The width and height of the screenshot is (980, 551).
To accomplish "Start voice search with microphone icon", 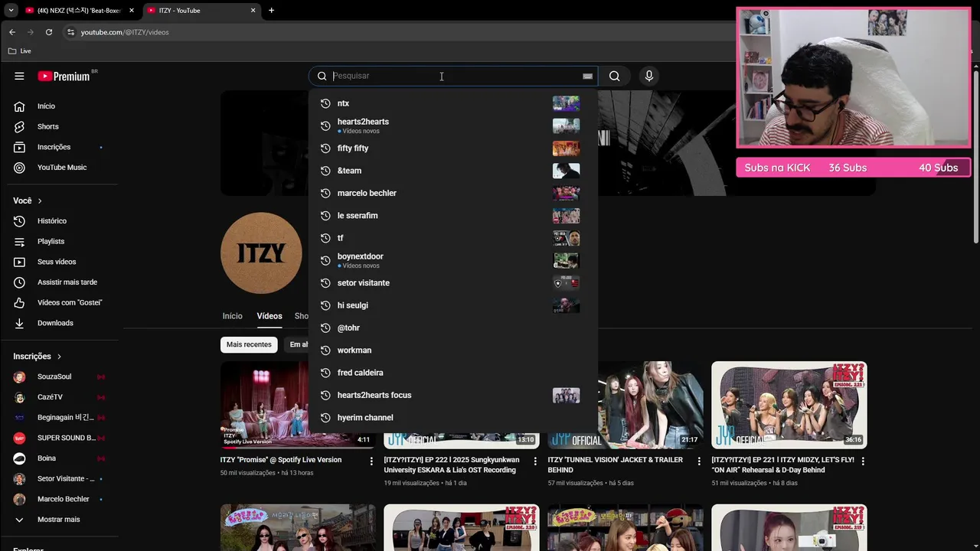I will click(x=648, y=76).
